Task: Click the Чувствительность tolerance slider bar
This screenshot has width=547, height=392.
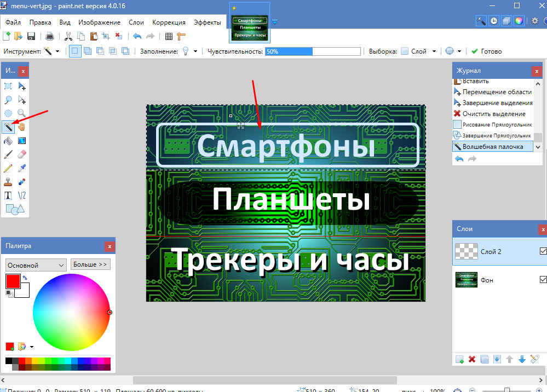Action: 313,51
